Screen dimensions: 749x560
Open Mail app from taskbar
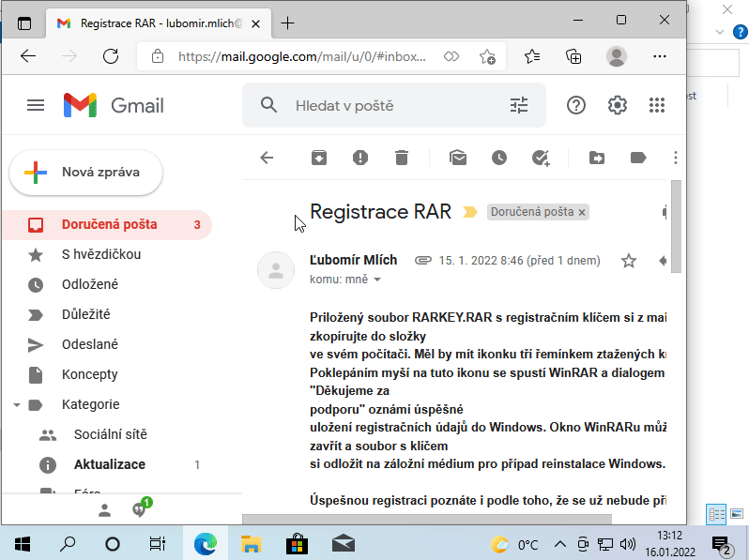click(x=343, y=543)
